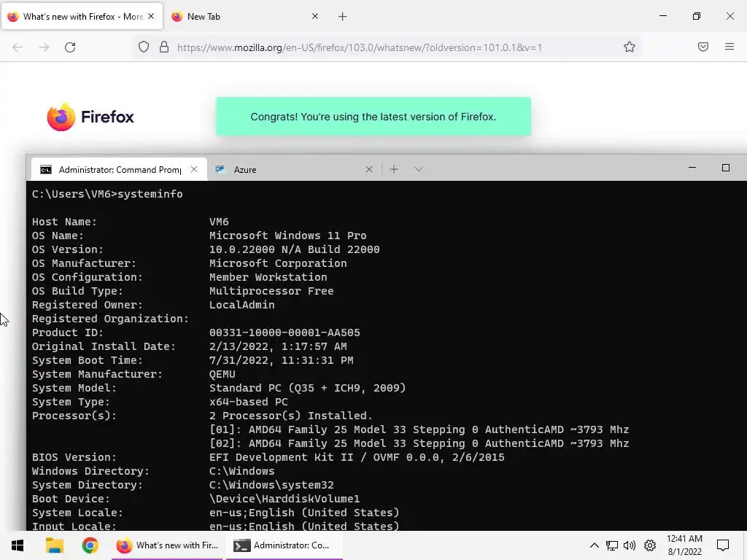Open clock showing 12:41 AM

[684, 545]
